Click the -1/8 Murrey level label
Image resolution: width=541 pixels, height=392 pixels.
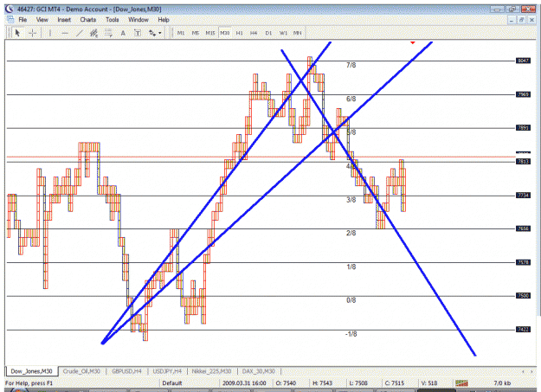pos(351,334)
